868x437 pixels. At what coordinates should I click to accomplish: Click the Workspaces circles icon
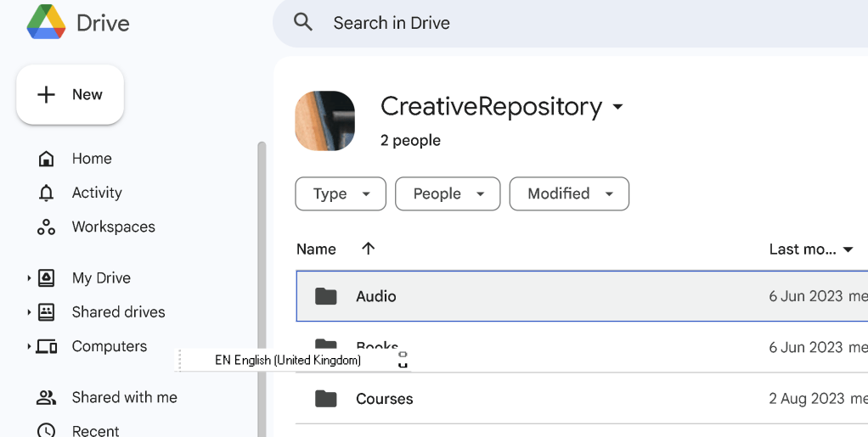coord(46,227)
